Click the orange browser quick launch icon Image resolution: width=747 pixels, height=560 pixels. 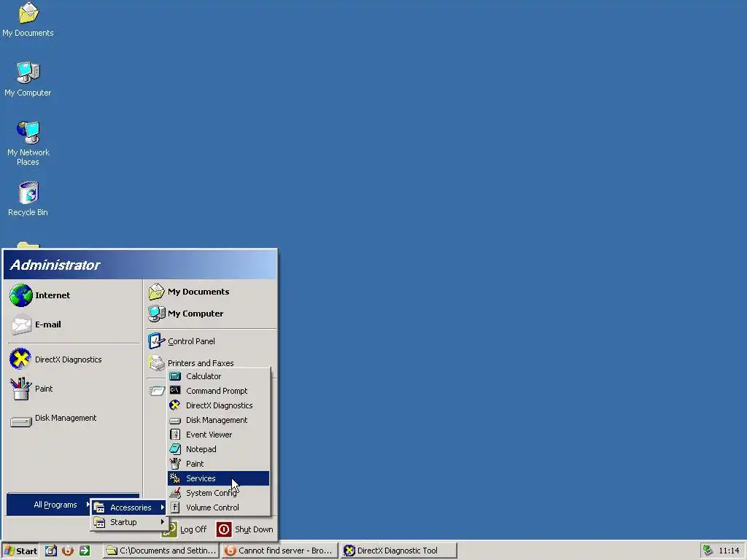(x=68, y=551)
